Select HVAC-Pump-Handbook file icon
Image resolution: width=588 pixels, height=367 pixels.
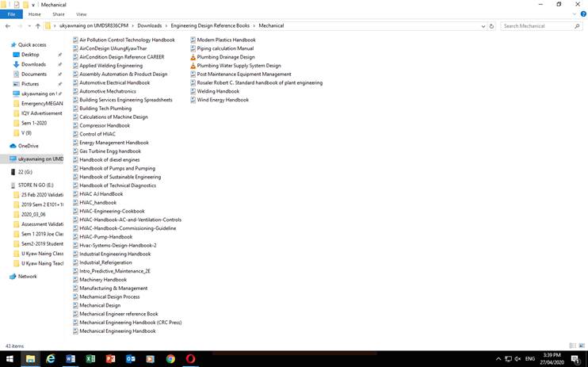pyautogui.click(x=75, y=237)
